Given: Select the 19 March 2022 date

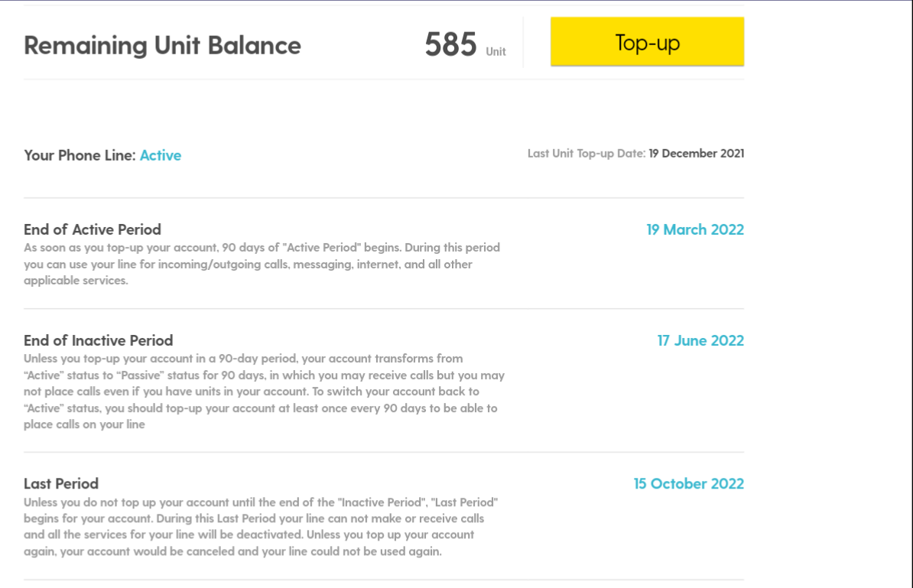Looking at the screenshot, I should pos(695,229).
